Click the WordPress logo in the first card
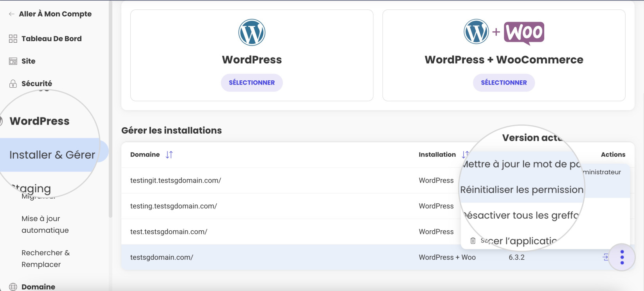Viewport: 644px width, 291px height. 252,33
